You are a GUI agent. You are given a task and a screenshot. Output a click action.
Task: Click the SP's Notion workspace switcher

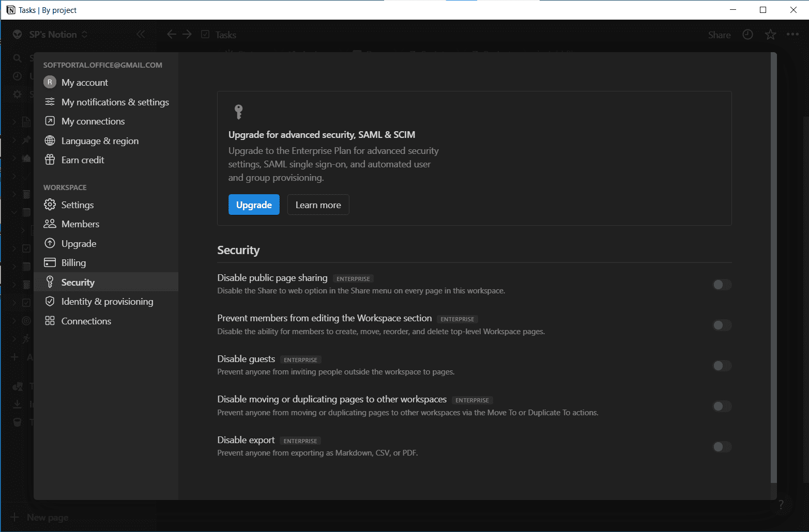pos(51,35)
